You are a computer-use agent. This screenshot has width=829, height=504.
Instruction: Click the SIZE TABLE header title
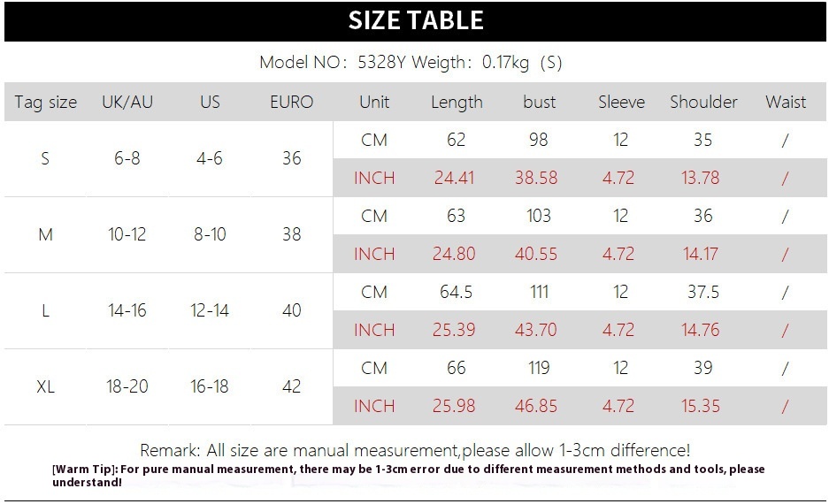(416, 20)
